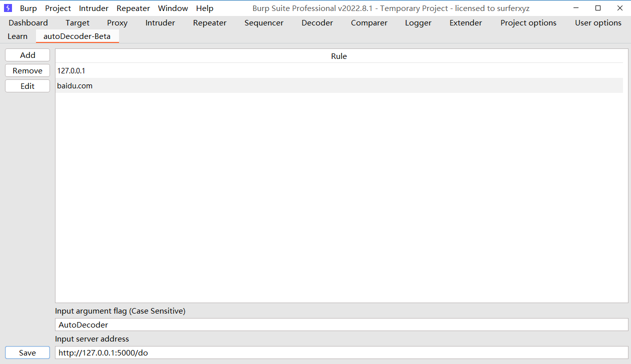The image size is (631, 364).
Task: Click the argument flag field containing AutoDecoder
Action: coord(341,325)
